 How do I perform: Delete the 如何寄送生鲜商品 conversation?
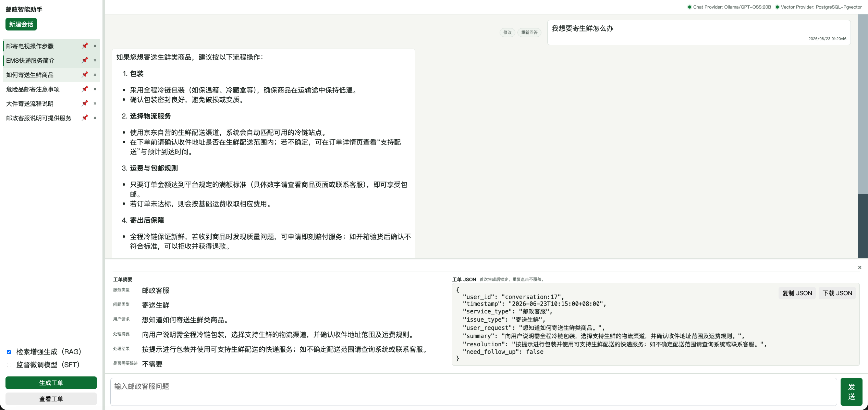[x=95, y=75]
